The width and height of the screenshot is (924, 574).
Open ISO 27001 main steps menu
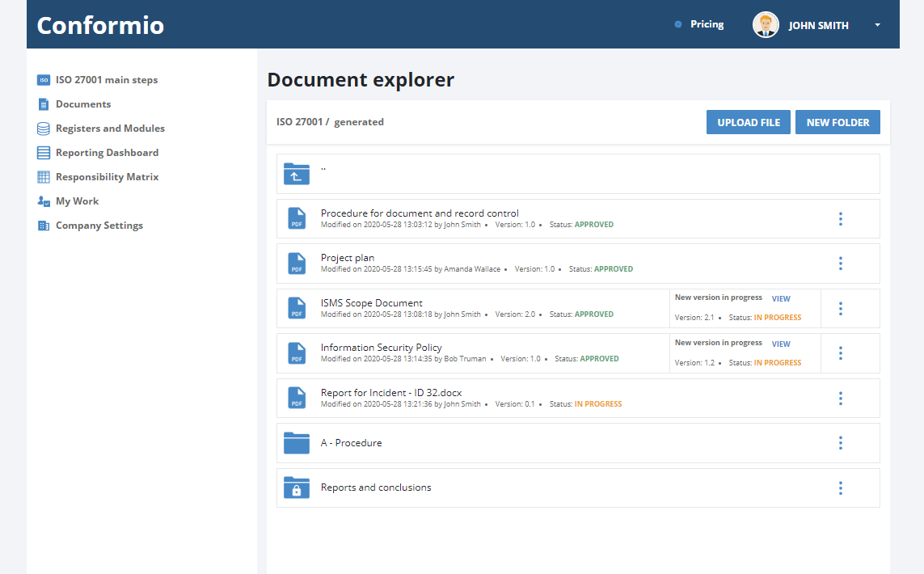[107, 80]
